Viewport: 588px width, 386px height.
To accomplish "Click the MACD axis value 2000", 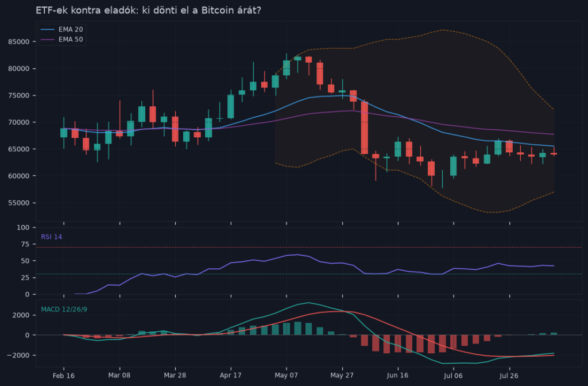I will pyautogui.click(x=21, y=315).
